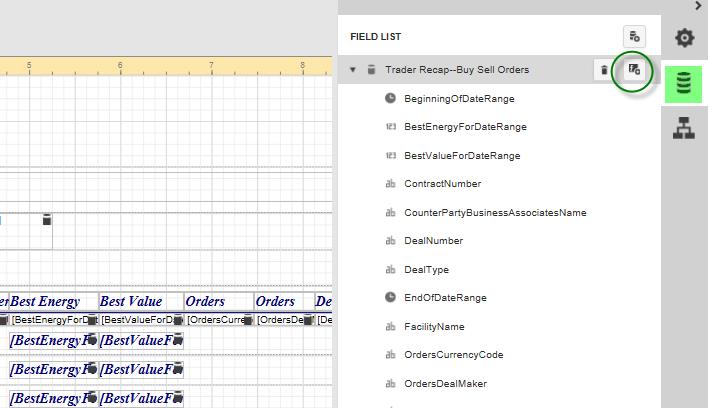Collapse the Trader Recap--Buy Sell Orders node
Screen dimensions: 713x408
[x=353, y=70]
